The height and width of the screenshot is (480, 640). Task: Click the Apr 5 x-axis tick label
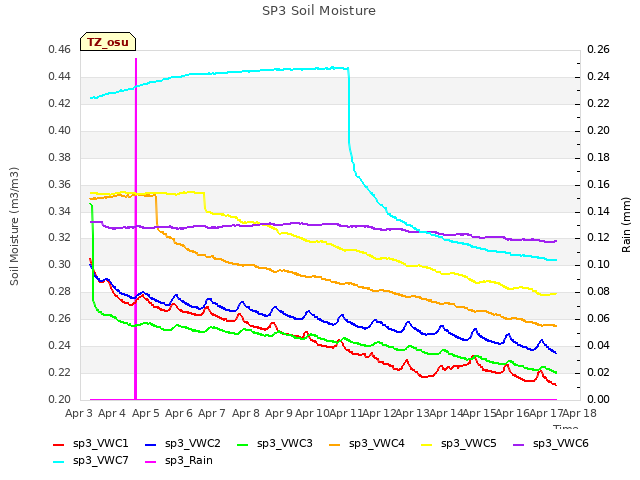146,413
